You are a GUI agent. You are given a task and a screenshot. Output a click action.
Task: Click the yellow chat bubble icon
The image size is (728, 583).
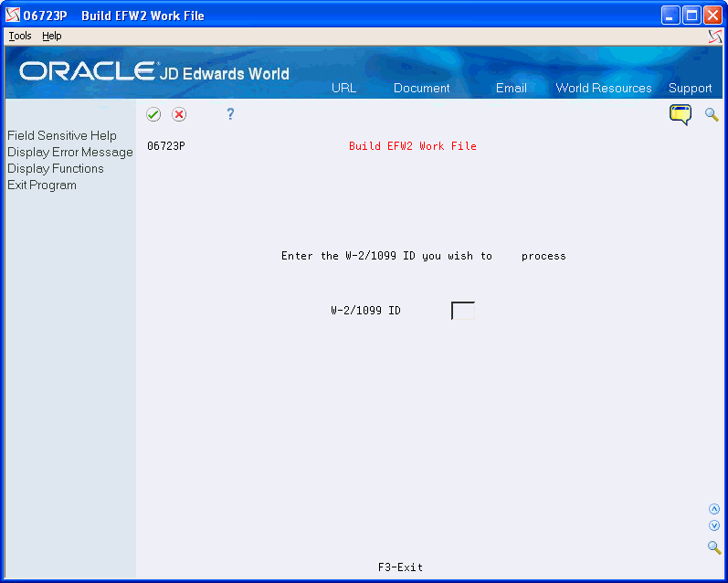point(681,115)
